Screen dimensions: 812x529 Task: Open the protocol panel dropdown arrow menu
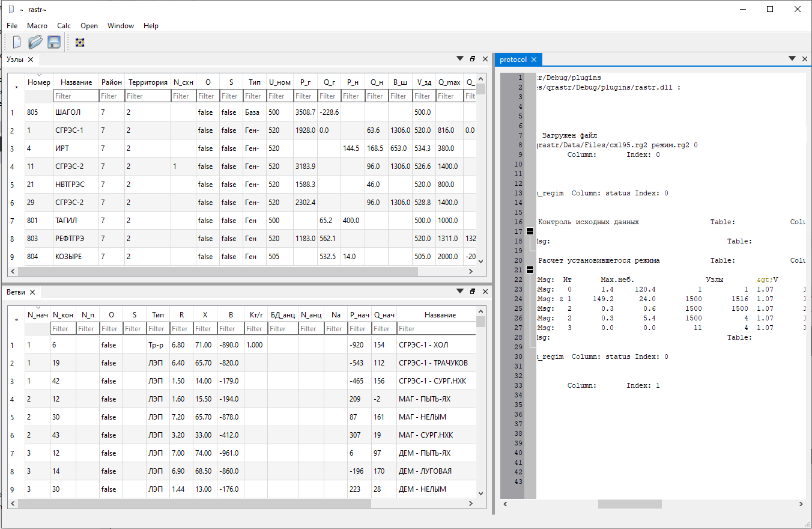point(792,59)
